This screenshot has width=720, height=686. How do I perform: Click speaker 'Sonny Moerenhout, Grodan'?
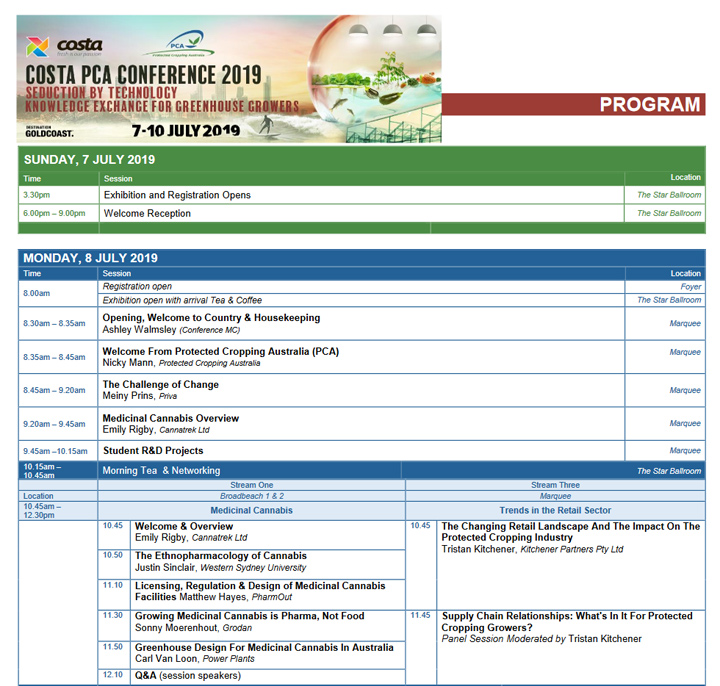click(x=193, y=628)
